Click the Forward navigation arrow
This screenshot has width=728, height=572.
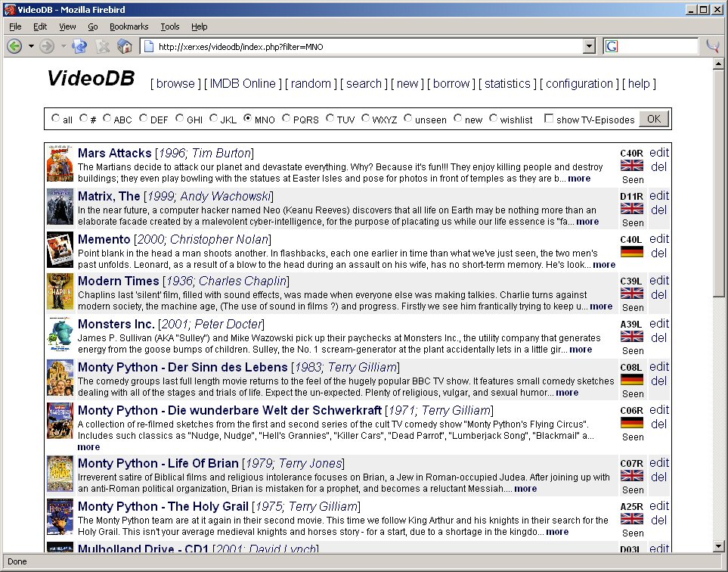[46, 46]
